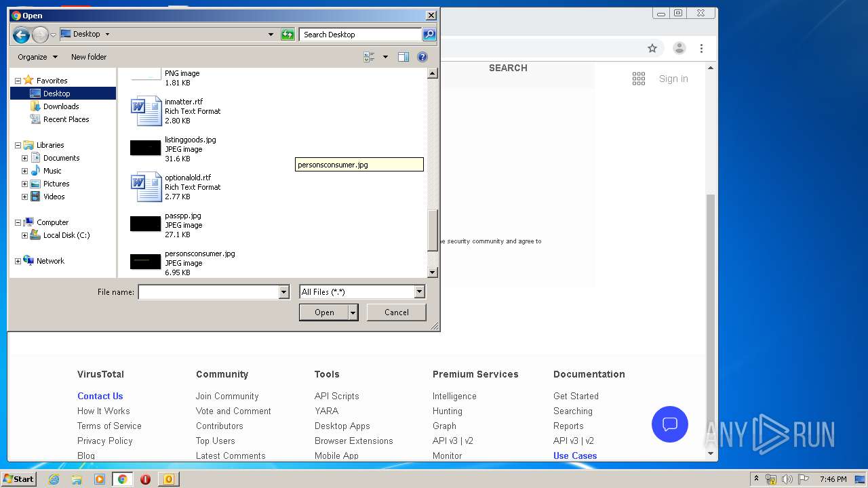Viewport: 868px width, 488px height.
Task: Open the view options dropdown arrow
Action: point(385,57)
